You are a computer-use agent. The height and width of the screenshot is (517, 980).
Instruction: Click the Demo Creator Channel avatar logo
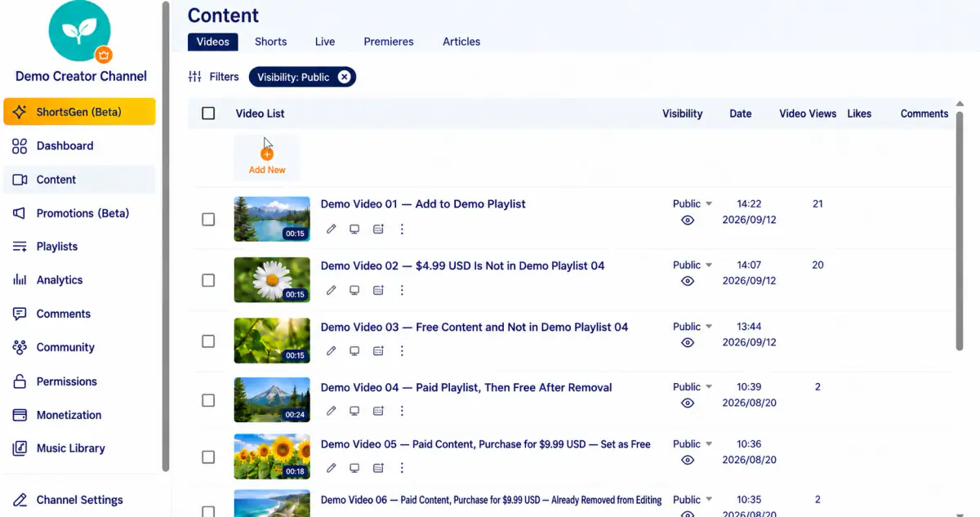79,31
